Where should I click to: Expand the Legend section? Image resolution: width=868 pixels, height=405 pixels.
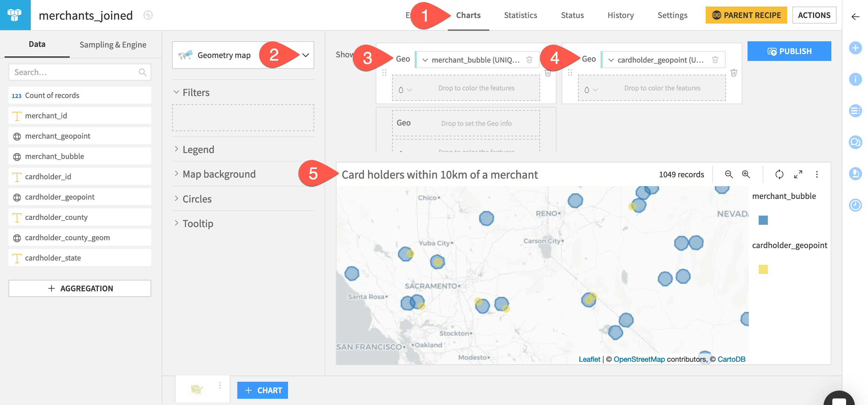point(198,149)
